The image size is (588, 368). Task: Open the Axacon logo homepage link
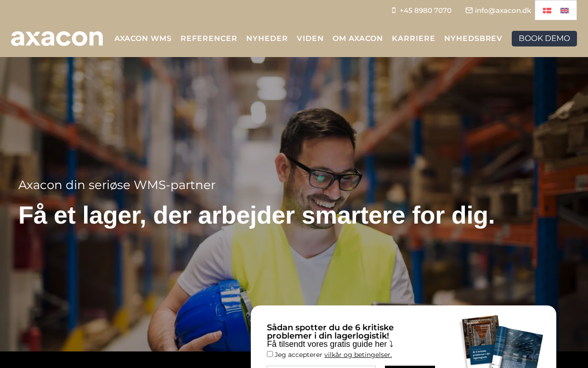[57, 39]
